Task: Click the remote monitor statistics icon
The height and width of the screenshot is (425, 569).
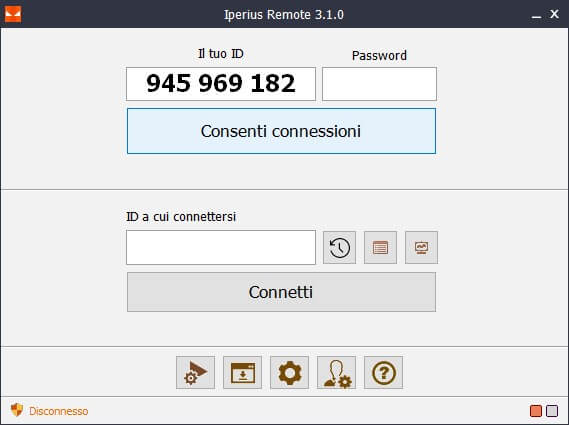Action: 421,248
